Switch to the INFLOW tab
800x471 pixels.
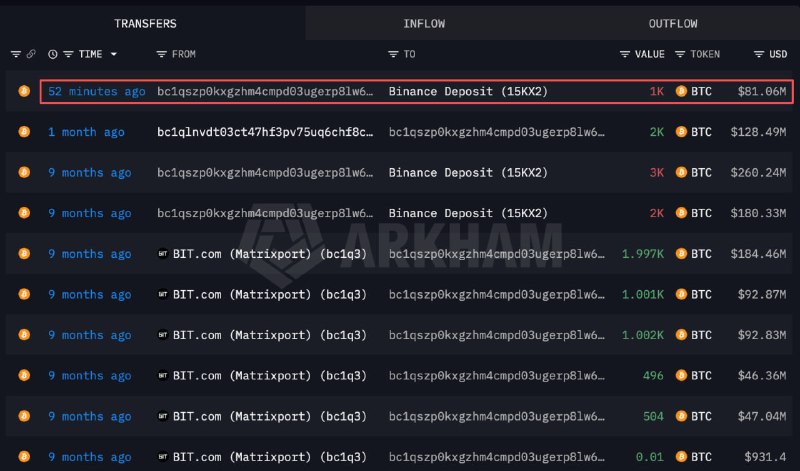coord(424,23)
